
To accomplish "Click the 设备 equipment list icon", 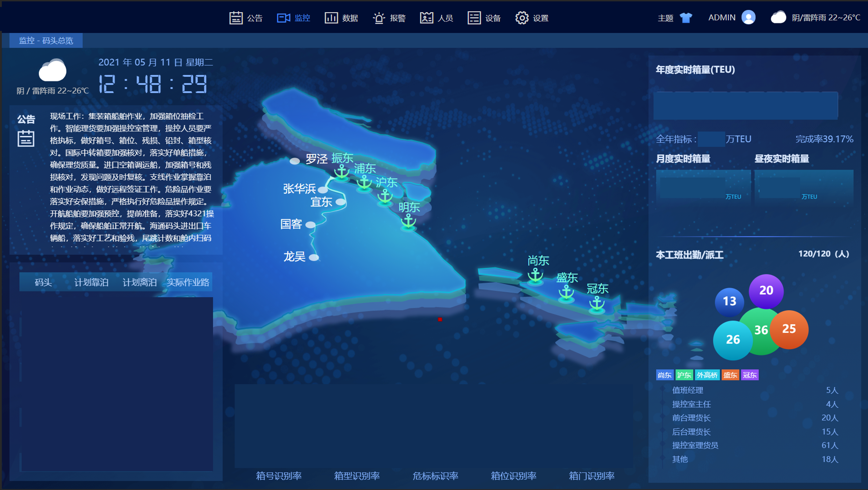I will click(x=474, y=18).
